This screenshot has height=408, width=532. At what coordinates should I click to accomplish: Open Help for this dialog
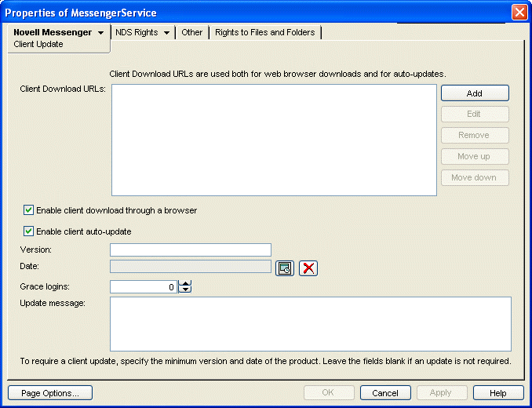(498, 393)
